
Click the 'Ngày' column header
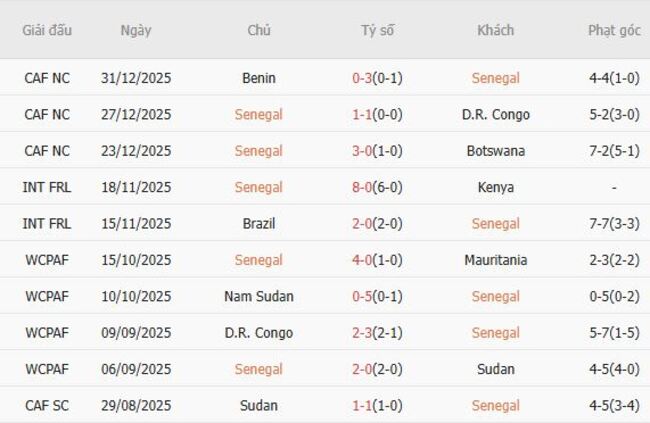pos(136,30)
